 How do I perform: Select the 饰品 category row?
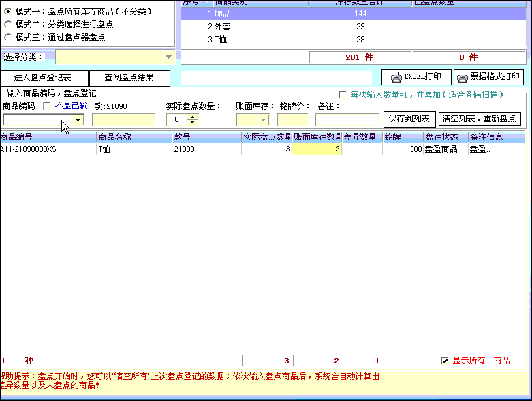tap(354, 14)
